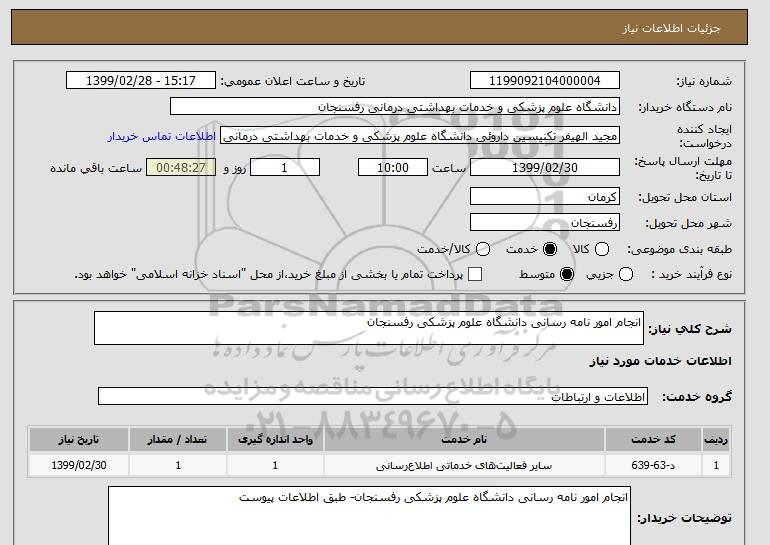Click the شماره نیاز field 1199092104000004
This screenshot has height=545, width=770.
pyautogui.click(x=545, y=81)
